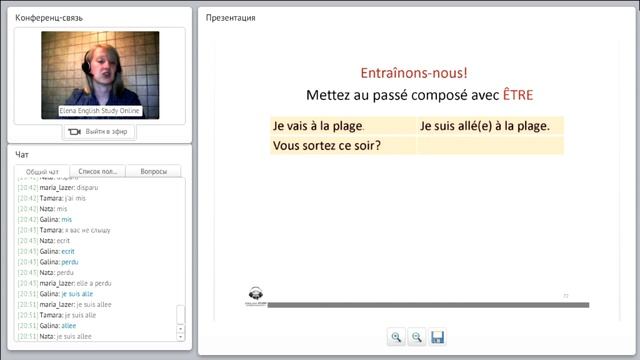640x360 pixels.
Task: Click chat message 'Galina: je suis alle'
Action: [x=56, y=294]
